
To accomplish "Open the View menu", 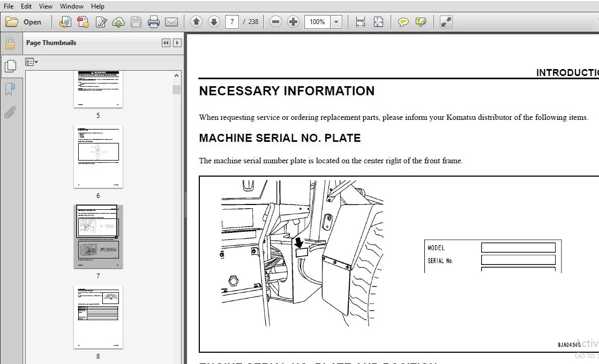I will 46,6.
